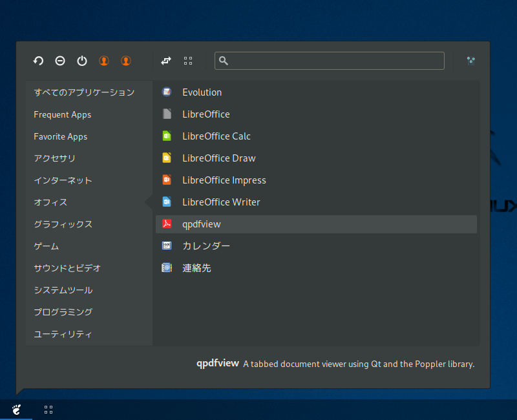517x420 pixels.
Task: Click the four-squares apps icon in the taskbar
Action: point(48,410)
